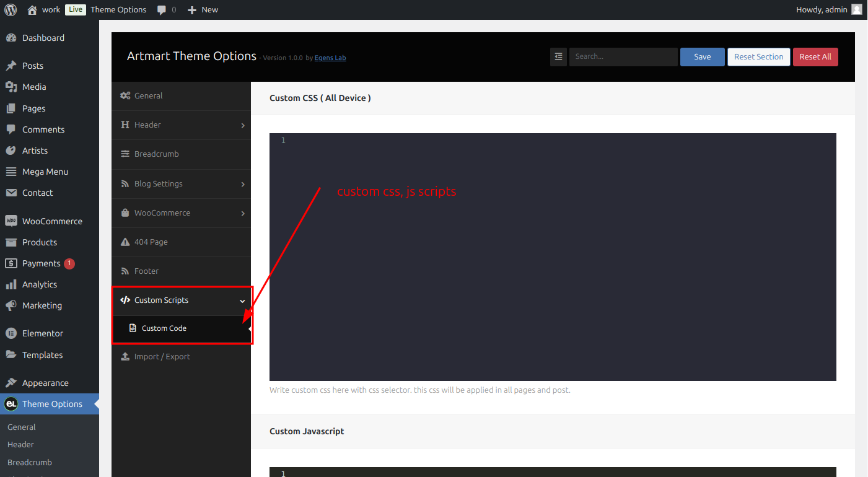The image size is (868, 477).
Task: Click the Artists palette icon
Action: (11, 151)
